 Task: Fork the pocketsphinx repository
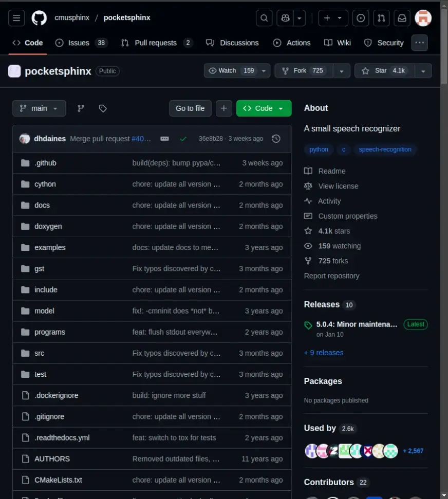(x=304, y=71)
